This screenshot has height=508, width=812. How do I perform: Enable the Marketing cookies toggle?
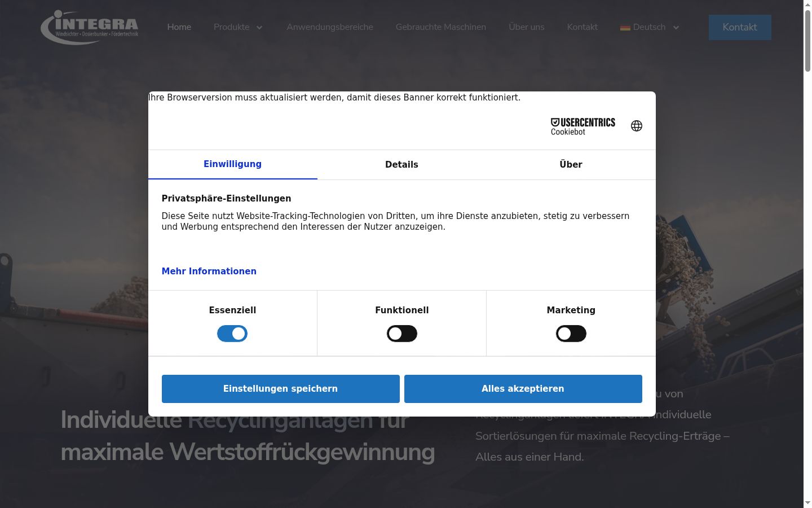pos(571,334)
